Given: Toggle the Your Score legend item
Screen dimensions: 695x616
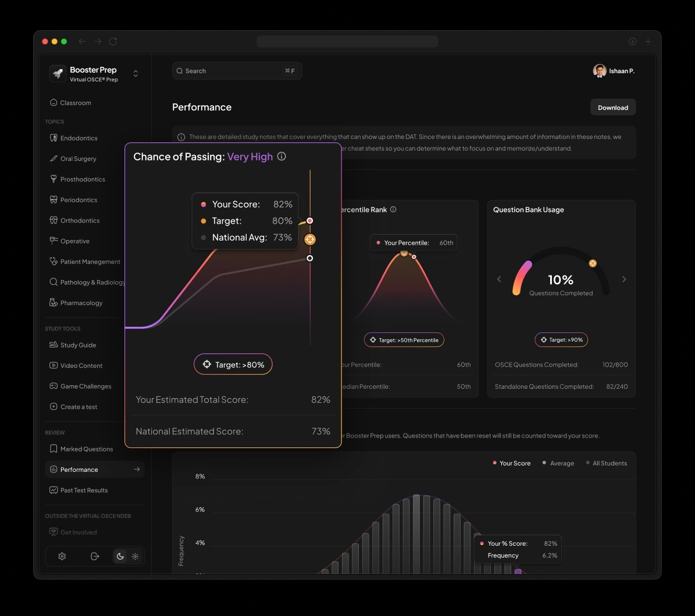Looking at the screenshot, I should point(511,463).
